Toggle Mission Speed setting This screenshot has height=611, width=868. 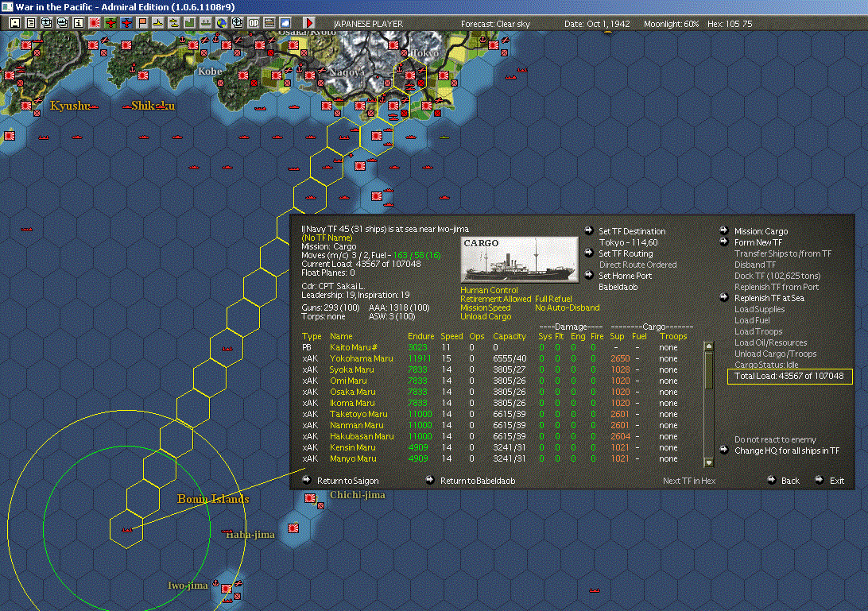tap(486, 307)
